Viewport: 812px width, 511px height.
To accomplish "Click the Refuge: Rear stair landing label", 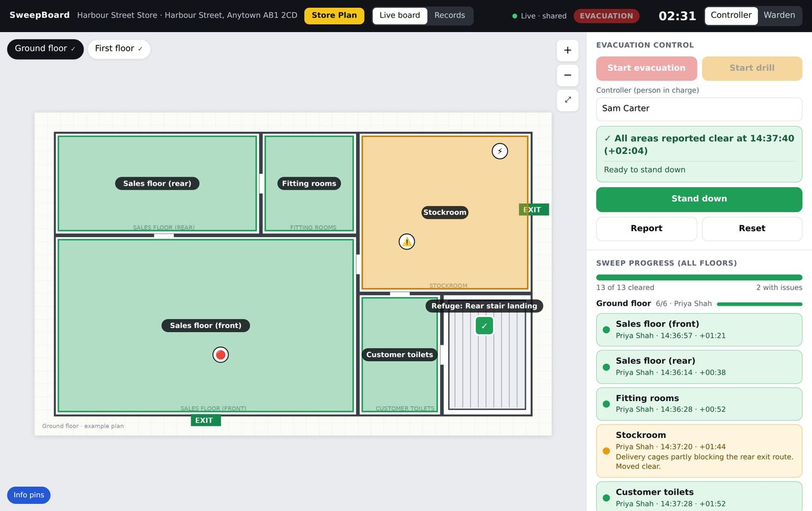I will pyautogui.click(x=484, y=306).
